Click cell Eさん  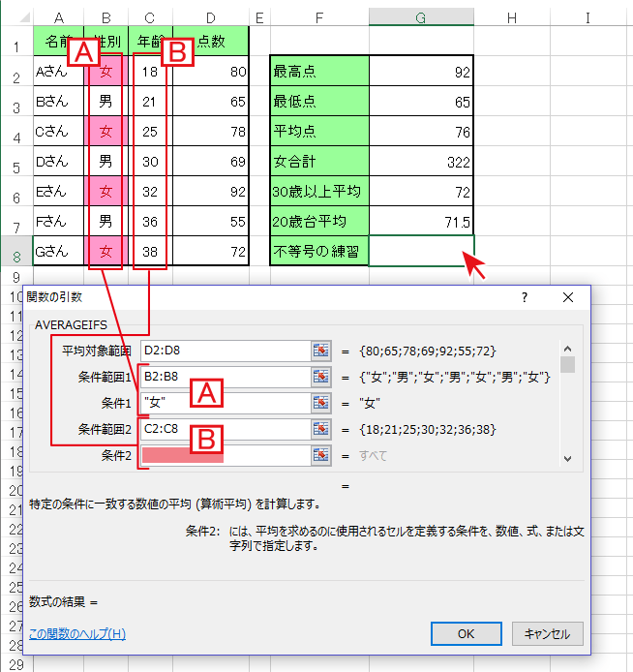59,191
